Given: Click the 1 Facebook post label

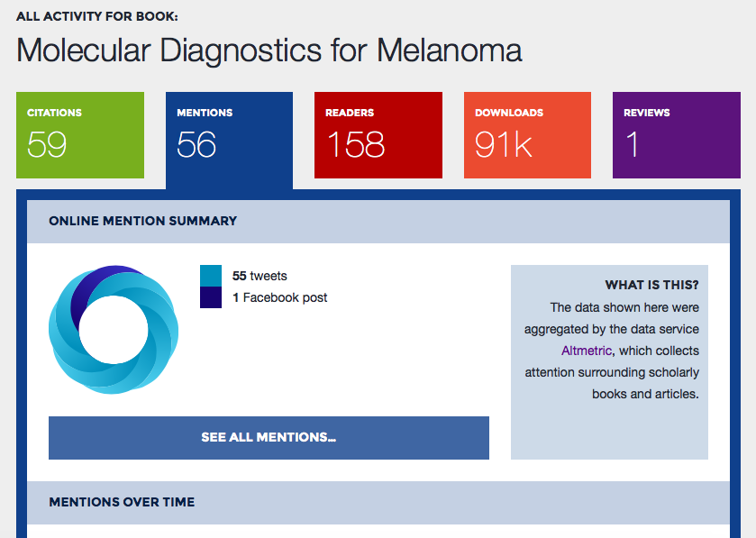Looking at the screenshot, I should click(279, 297).
